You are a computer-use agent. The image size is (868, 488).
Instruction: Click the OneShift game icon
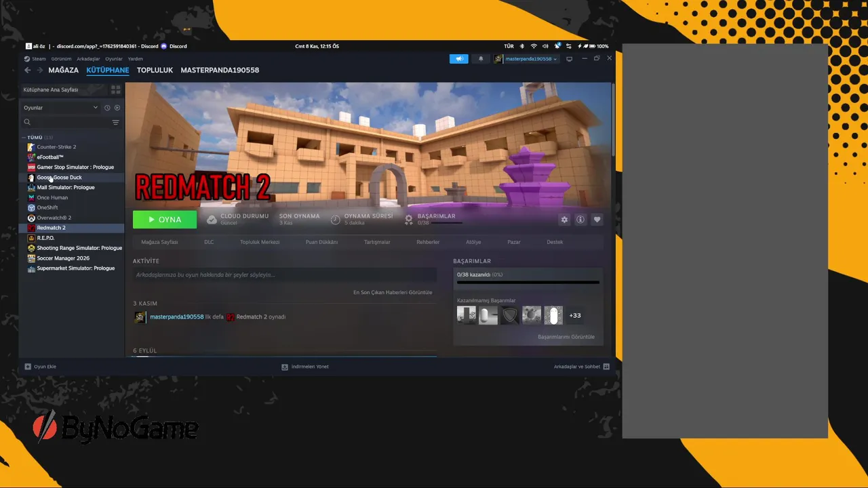point(31,207)
